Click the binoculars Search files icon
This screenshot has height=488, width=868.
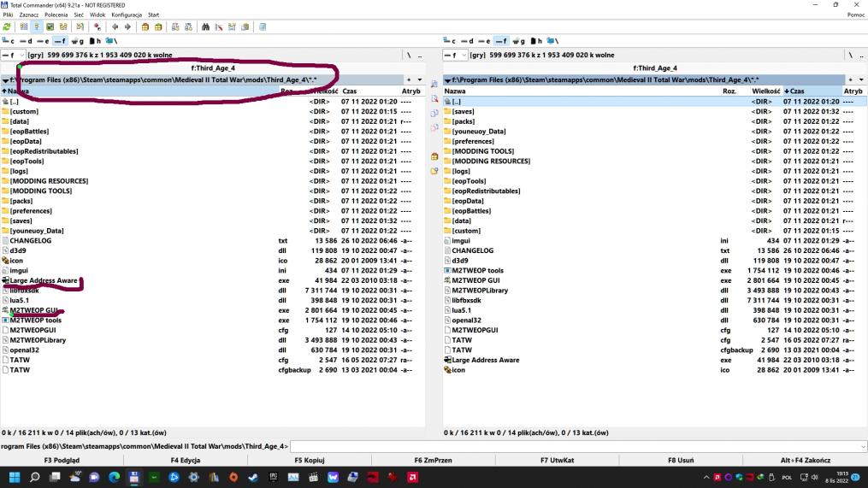(x=206, y=26)
